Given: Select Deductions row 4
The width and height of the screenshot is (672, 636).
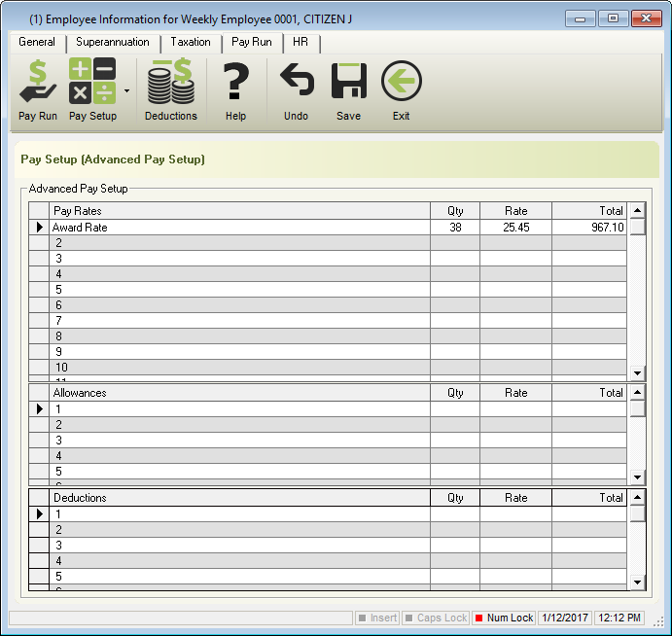Looking at the screenshot, I should point(328,560).
